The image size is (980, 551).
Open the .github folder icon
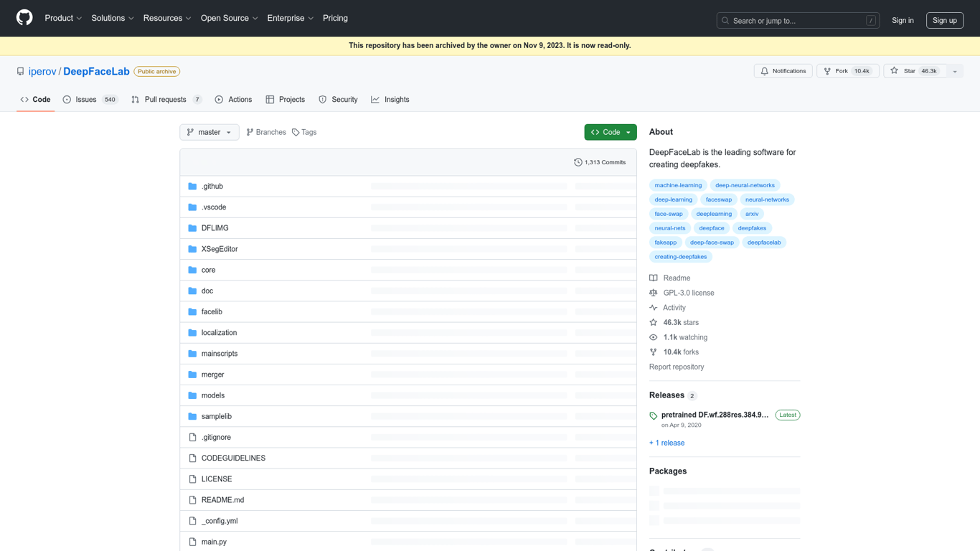pos(192,186)
